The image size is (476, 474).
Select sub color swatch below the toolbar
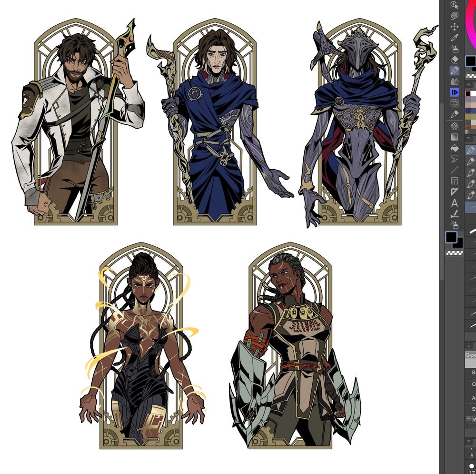click(x=459, y=244)
